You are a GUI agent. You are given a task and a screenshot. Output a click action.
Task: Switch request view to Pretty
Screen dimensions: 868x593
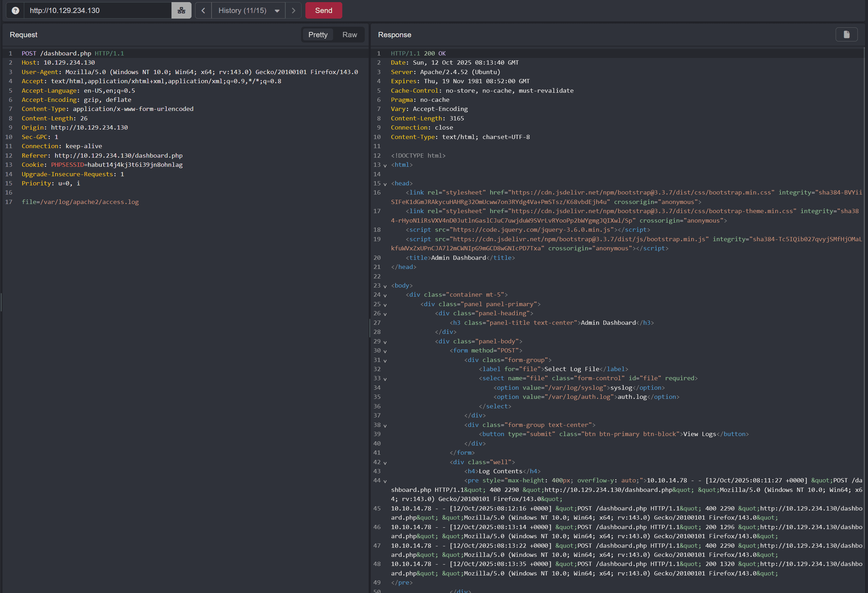click(318, 35)
